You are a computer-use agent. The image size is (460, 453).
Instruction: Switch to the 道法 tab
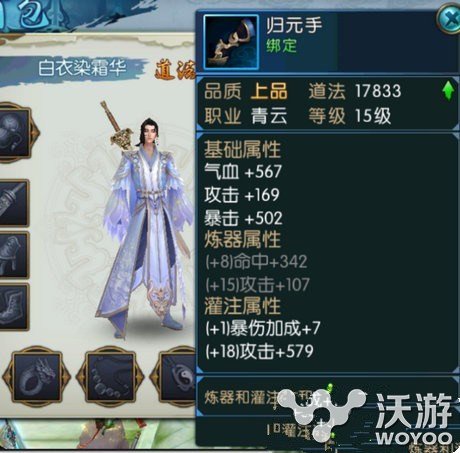(x=175, y=69)
